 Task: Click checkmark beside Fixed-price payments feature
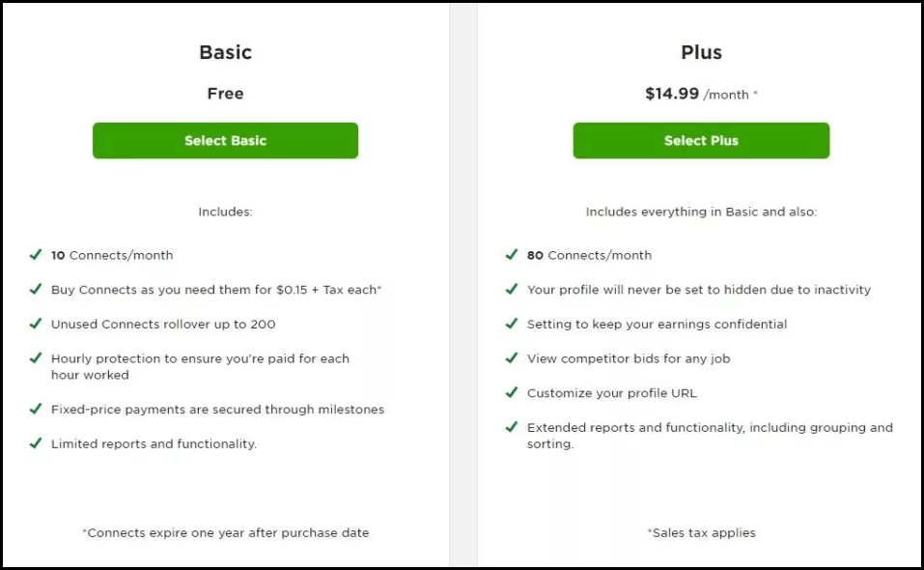click(x=36, y=409)
